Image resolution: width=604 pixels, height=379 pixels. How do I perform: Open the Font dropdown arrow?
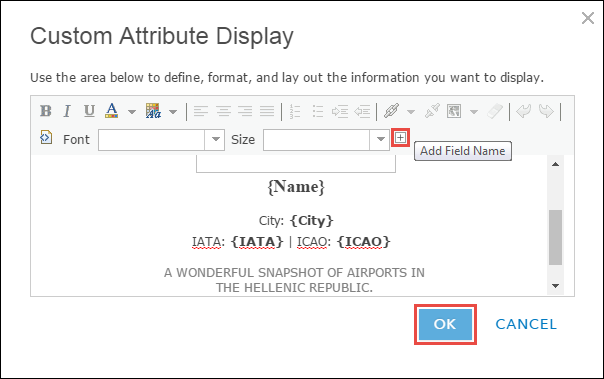(215, 139)
